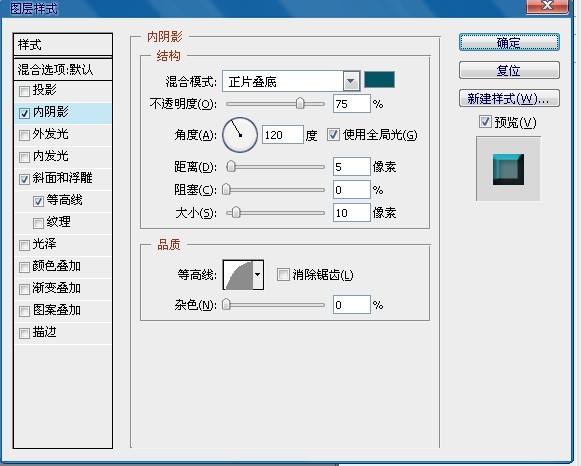This screenshot has width=581, height=466.
Task: Click the contour curve thumbnail
Action: pos(238,274)
